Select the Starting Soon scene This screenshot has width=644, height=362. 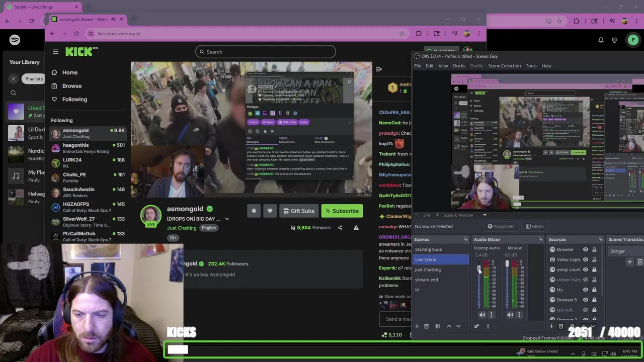tap(440, 249)
